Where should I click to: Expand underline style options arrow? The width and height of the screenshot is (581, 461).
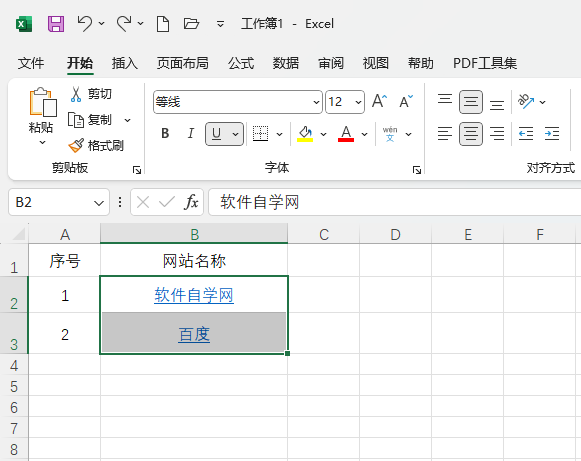235,134
